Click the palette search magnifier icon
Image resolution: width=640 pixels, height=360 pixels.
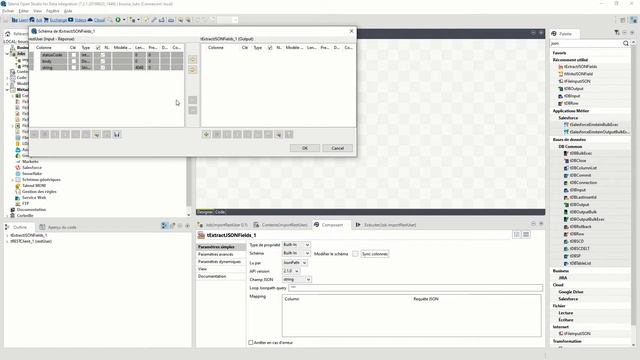click(x=625, y=43)
